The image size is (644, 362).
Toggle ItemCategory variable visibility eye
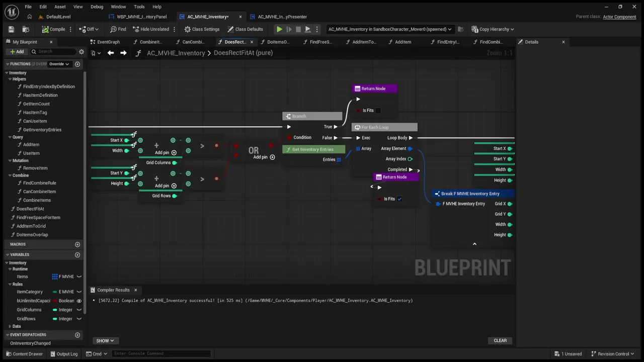click(x=79, y=292)
